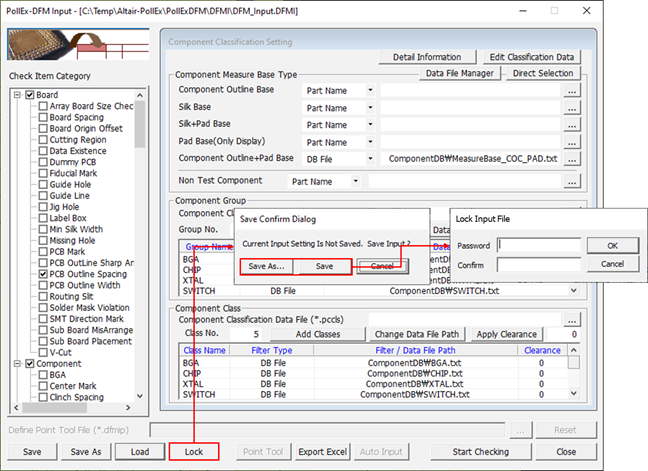648x471 pixels.
Task: Click the Lock button in bottom toolbar
Action: (x=194, y=452)
